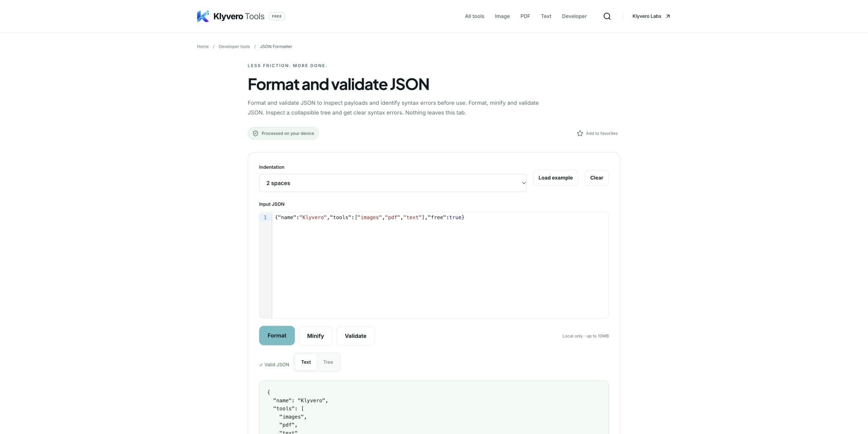Click the "pdf" line in the output
The image size is (868, 434).
(288, 425)
